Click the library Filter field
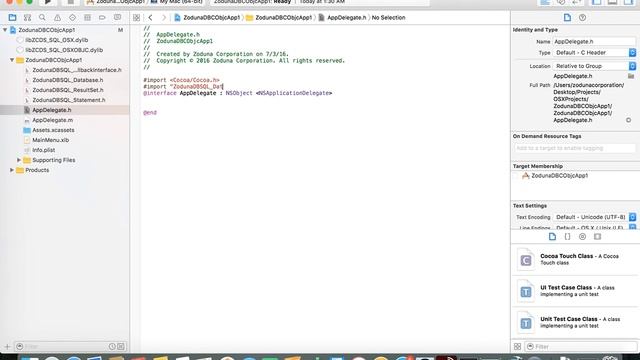This screenshot has height=360, width=640. [581, 347]
